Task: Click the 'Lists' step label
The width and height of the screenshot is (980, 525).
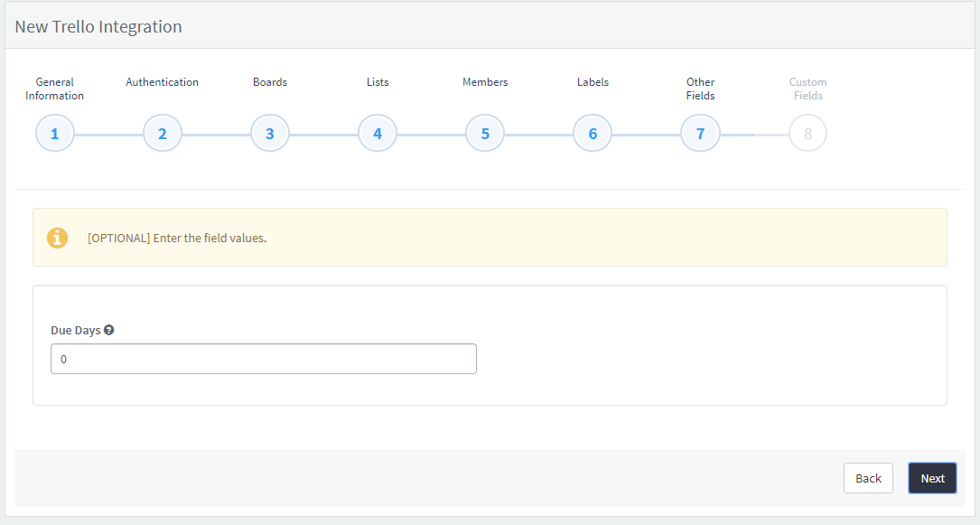Action: tap(378, 82)
